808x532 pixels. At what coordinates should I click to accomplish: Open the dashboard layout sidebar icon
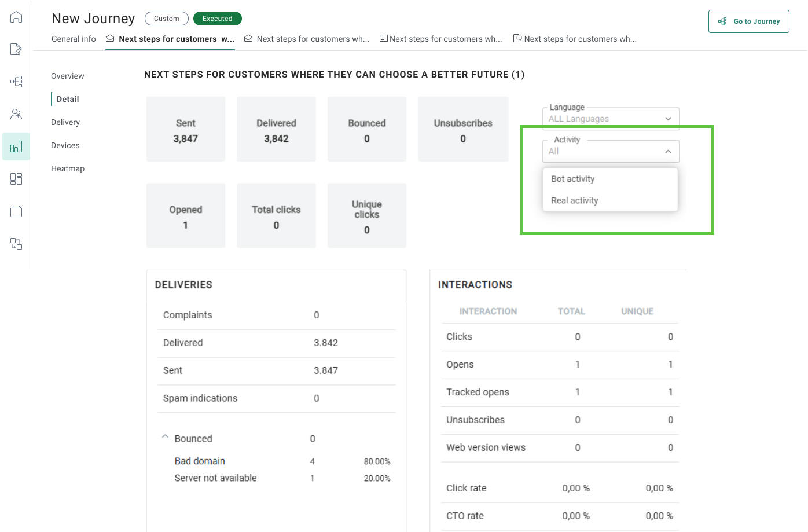tap(16, 179)
